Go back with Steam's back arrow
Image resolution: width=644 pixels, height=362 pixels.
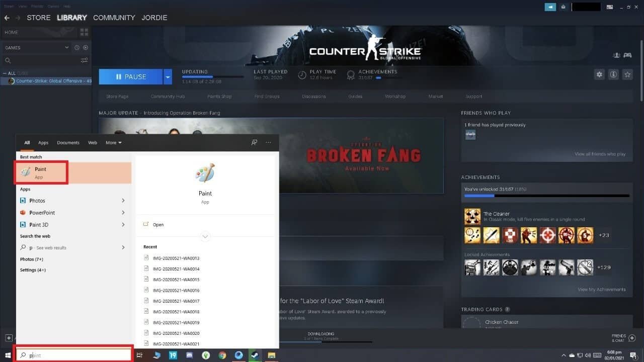click(x=7, y=18)
